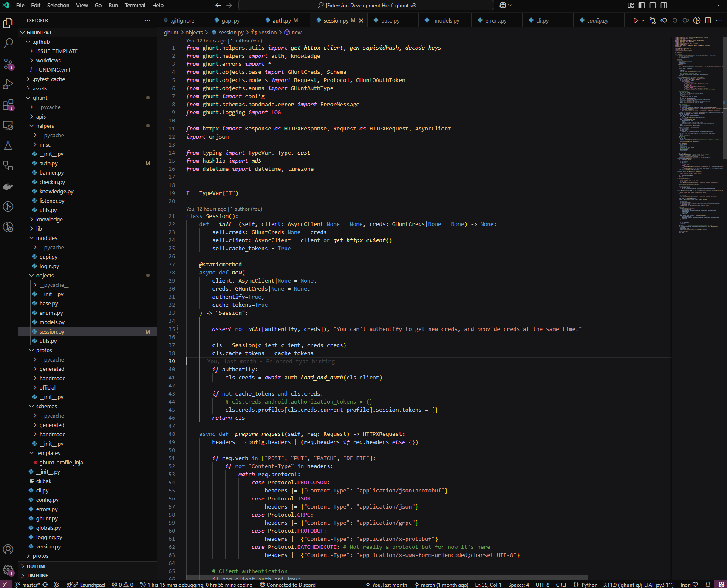
Task: Switch to the auth.py tab
Action: click(x=284, y=20)
